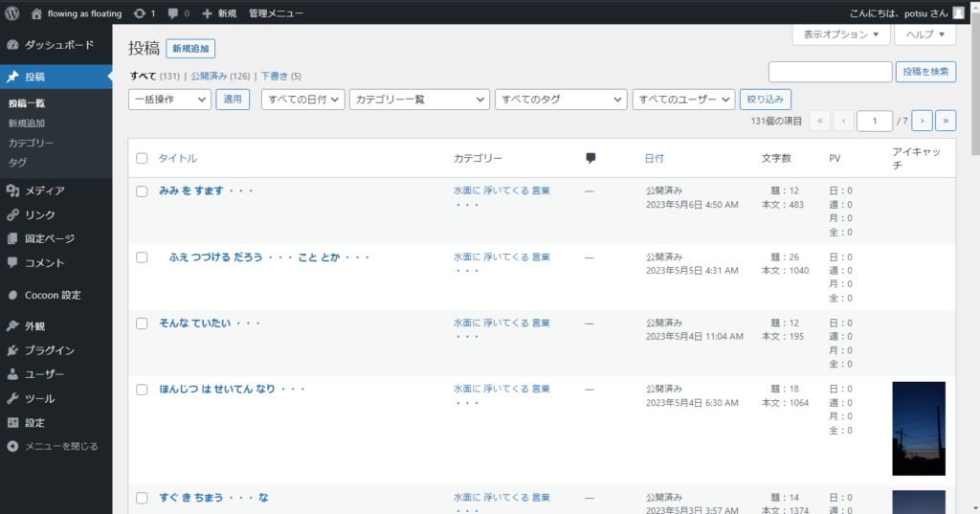Click the WordPress logo icon

point(12,13)
